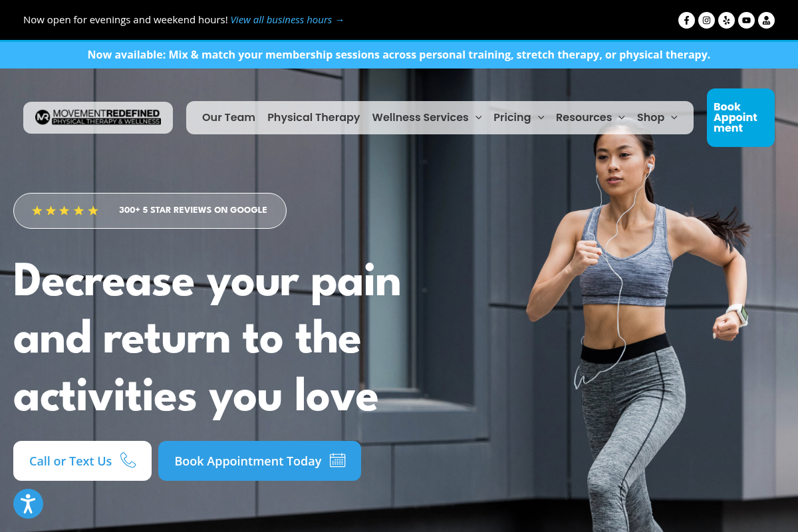Follow the View all business hours link
The width and height of the screenshot is (798, 532).
(287, 20)
